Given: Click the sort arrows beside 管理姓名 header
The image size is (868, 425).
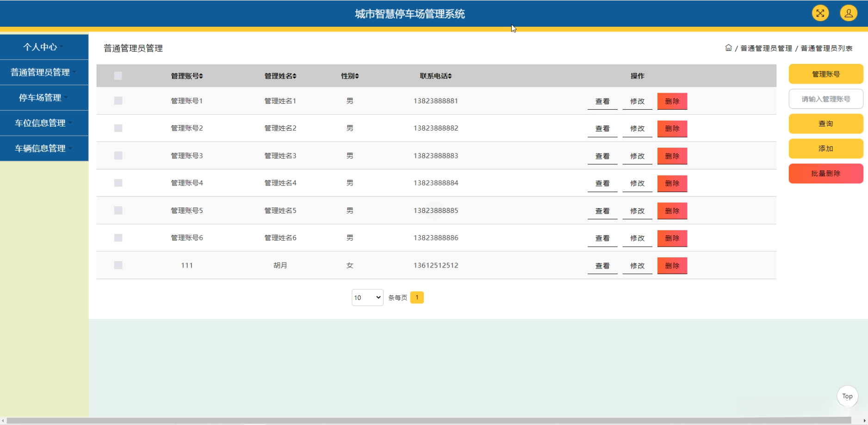Looking at the screenshot, I should (x=294, y=76).
